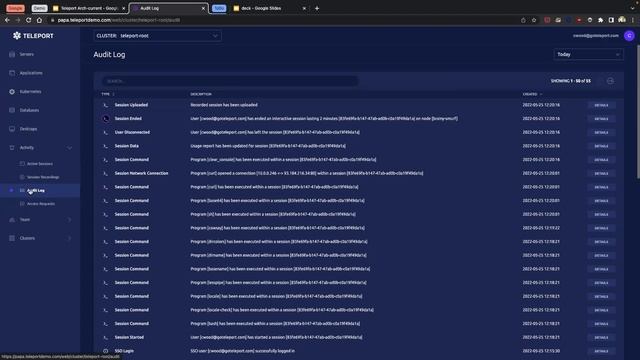Viewport: 640px width, 360px height.
Task: Open Details for Session Data row
Action: [601, 146]
